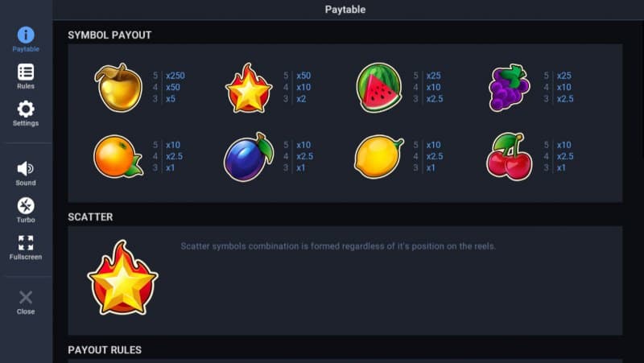Click the watermelon slice symbol
This screenshot has width=644, height=363.
(379, 87)
